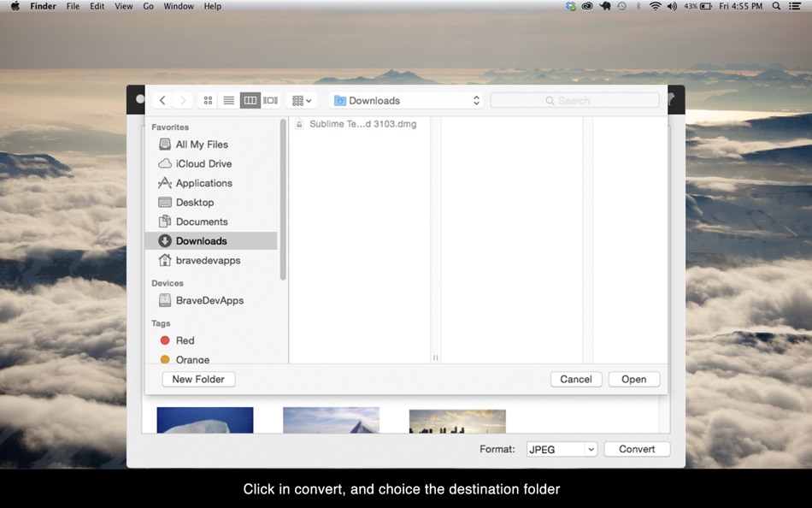
Task: Open the Go menu in the menu bar
Action: click(x=148, y=6)
